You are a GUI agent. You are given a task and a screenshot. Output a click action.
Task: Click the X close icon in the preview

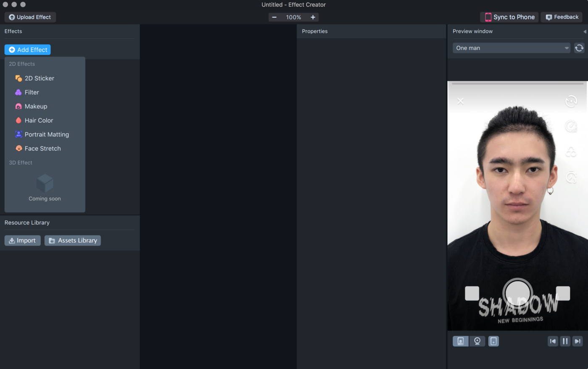click(x=461, y=101)
